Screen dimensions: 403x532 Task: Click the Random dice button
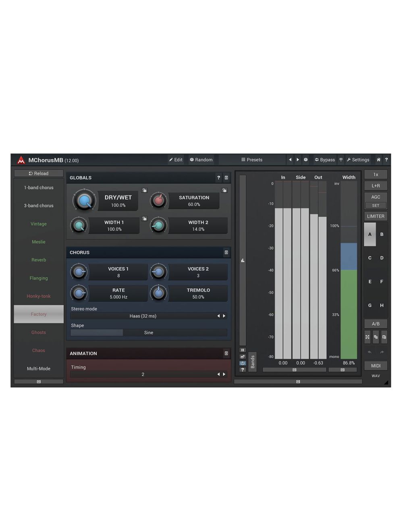tap(201, 160)
